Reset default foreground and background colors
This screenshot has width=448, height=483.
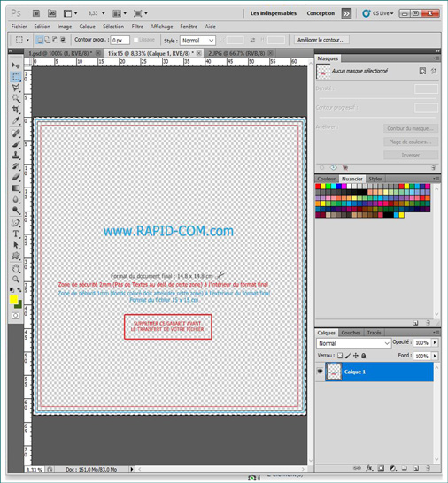point(12,289)
